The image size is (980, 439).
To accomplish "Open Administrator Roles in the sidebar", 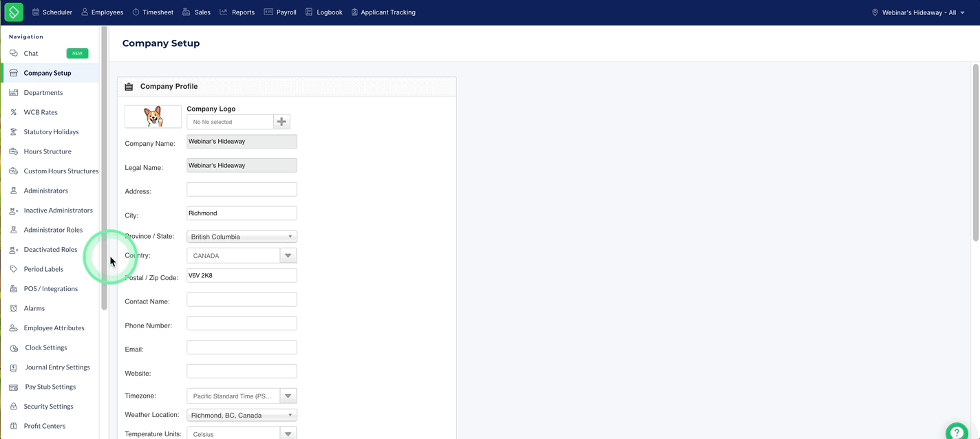I will [x=53, y=230].
